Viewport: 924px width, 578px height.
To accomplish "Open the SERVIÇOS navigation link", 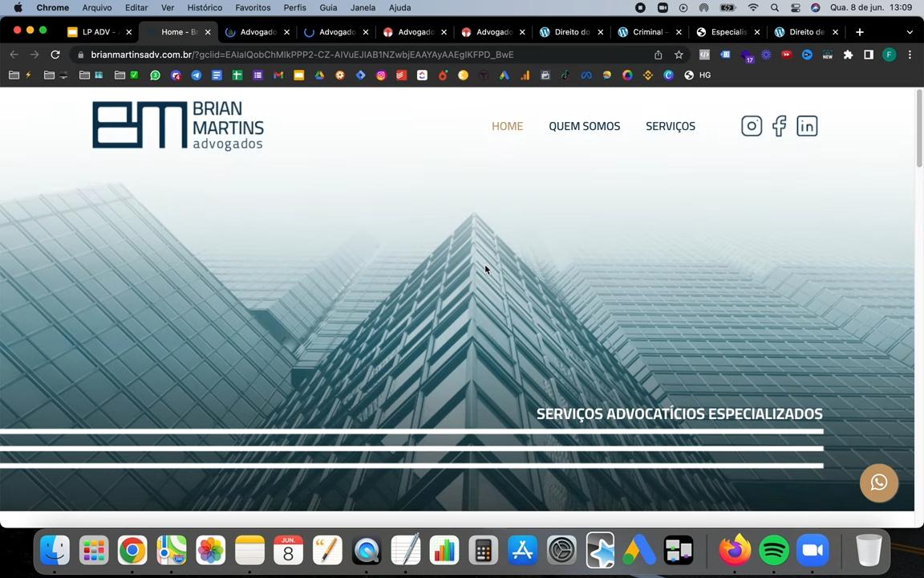I will click(x=671, y=126).
